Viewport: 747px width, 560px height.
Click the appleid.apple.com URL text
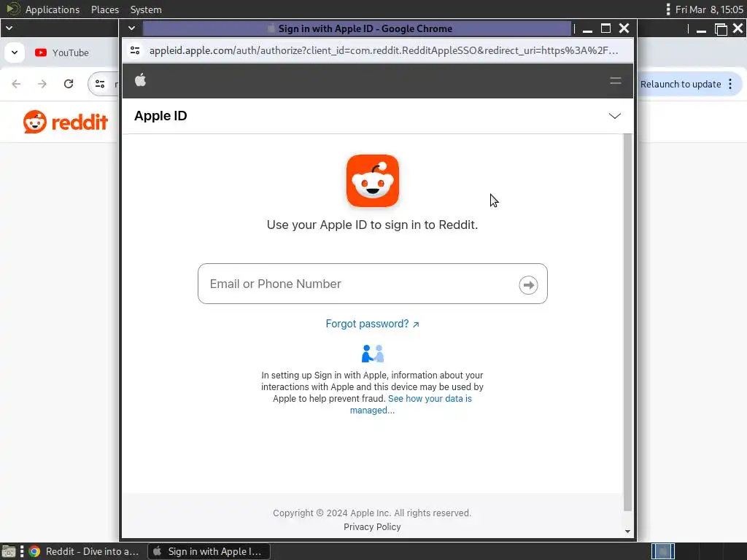pos(384,50)
